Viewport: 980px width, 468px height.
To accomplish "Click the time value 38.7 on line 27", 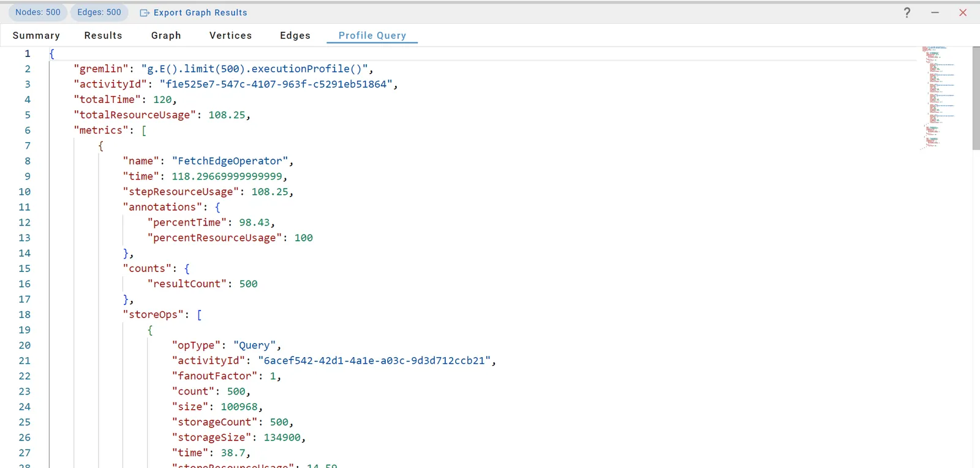I will (x=233, y=452).
